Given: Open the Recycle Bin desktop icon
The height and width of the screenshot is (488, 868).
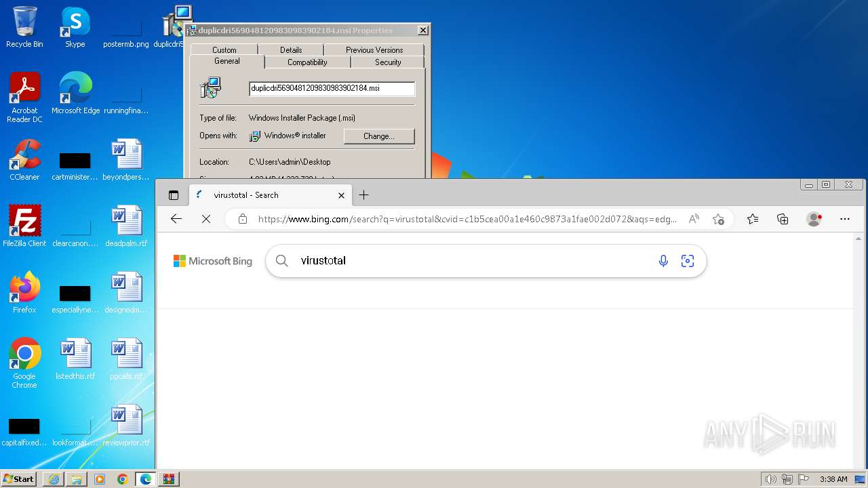Looking at the screenshot, I should [x=24, y=27].
